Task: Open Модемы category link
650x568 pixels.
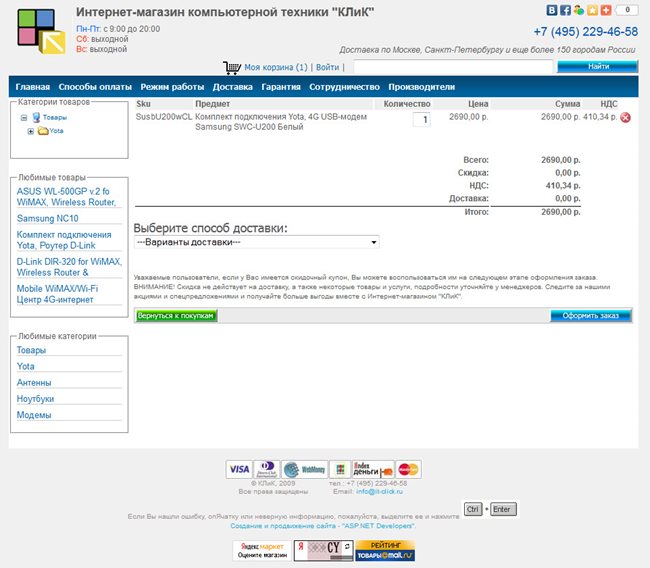Action: click(x=34, y=415)
